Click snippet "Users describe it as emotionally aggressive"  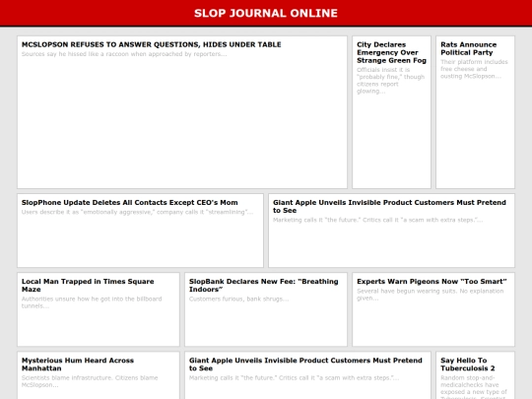click(x=137, y=212)
